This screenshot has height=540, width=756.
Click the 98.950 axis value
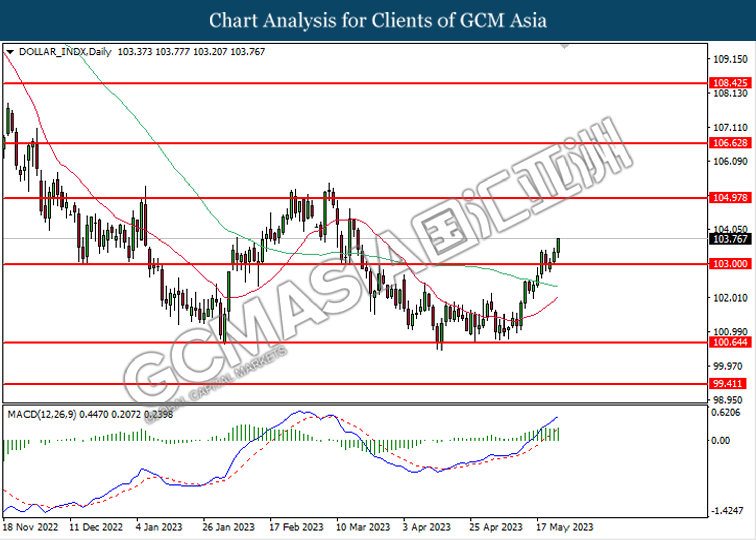728,400
